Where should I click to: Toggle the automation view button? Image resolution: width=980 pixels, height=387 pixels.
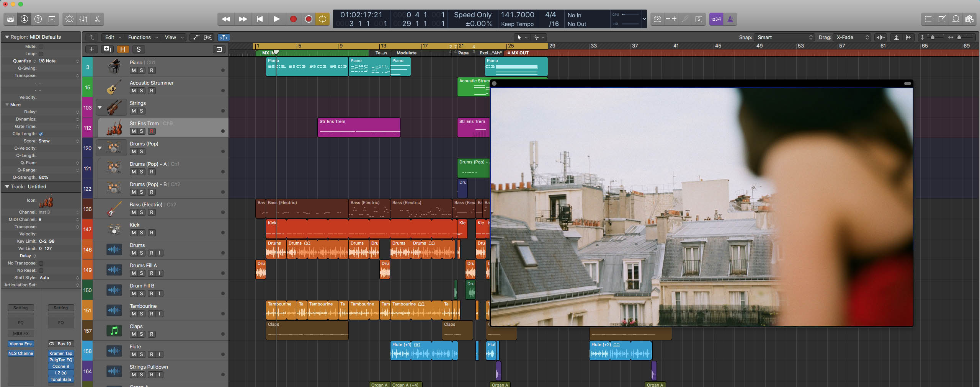point(195,37)
